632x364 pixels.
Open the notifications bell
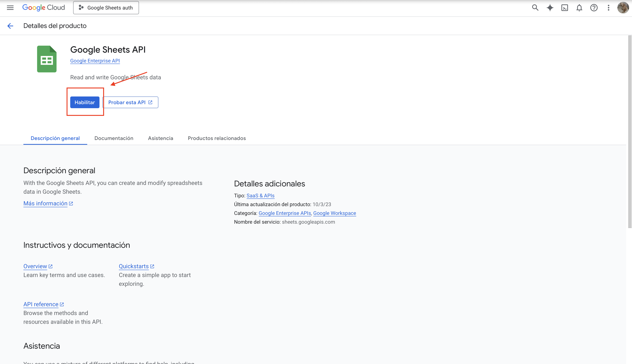click(x=579, y=8)
